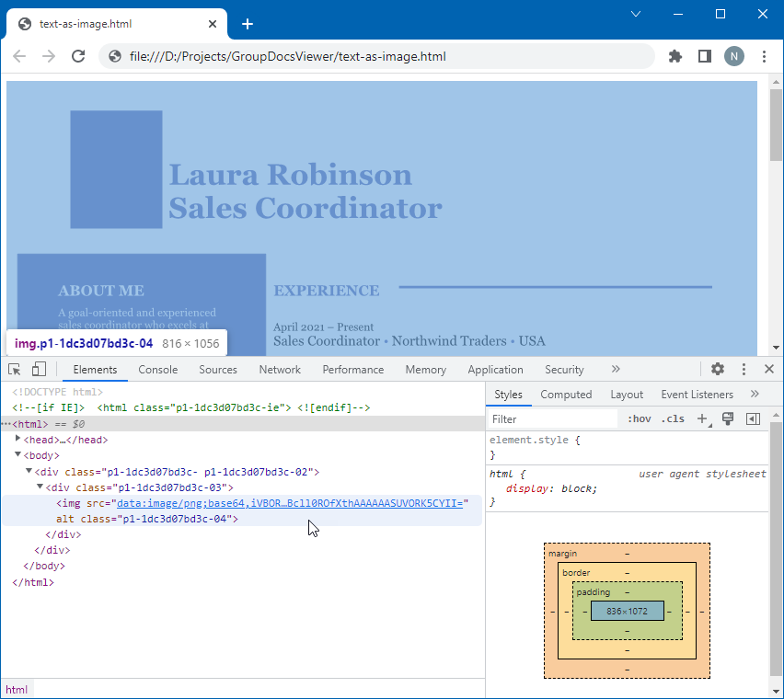Click the Chrome extensions puzzle icon

point(674,56)
